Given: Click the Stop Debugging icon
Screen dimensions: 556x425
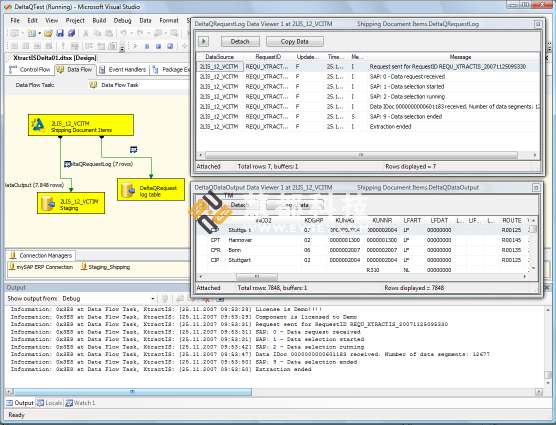Looking at the screenshot, I should coord(159,46).
